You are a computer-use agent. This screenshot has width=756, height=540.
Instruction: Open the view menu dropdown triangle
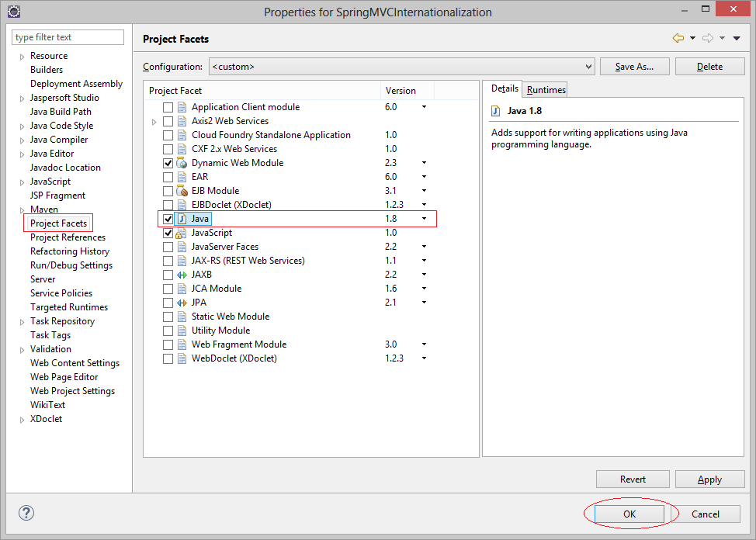point(737,38)
